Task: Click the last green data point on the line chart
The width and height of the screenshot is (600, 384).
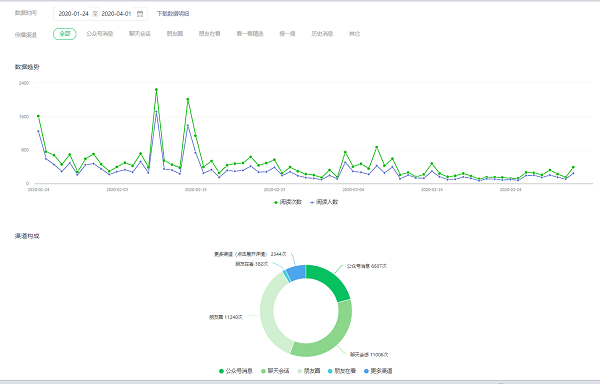Action: pyautogui.click(x=573, y=167)
